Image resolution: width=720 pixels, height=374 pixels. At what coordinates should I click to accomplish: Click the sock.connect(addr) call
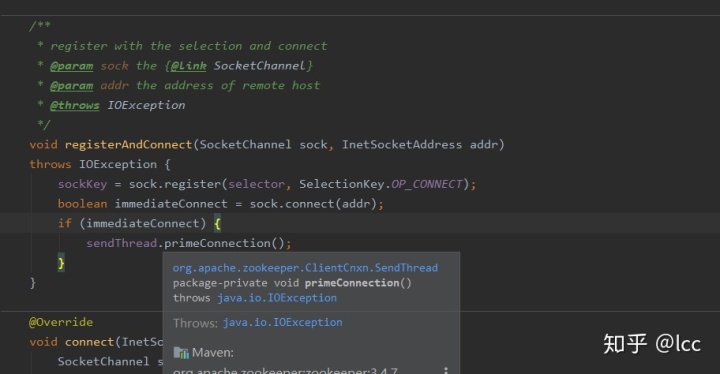coord(313,204)
